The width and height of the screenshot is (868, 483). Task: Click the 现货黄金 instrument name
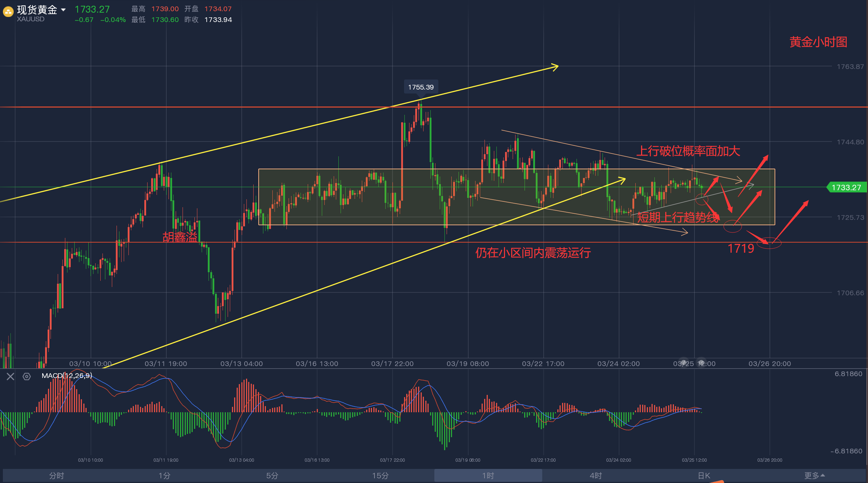(37, 10)
